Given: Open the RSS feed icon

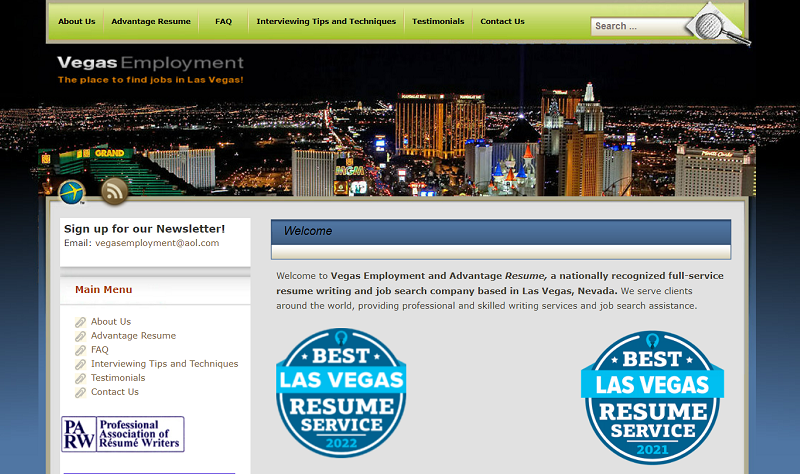Looking at the screenshot, I should (114, 191).
